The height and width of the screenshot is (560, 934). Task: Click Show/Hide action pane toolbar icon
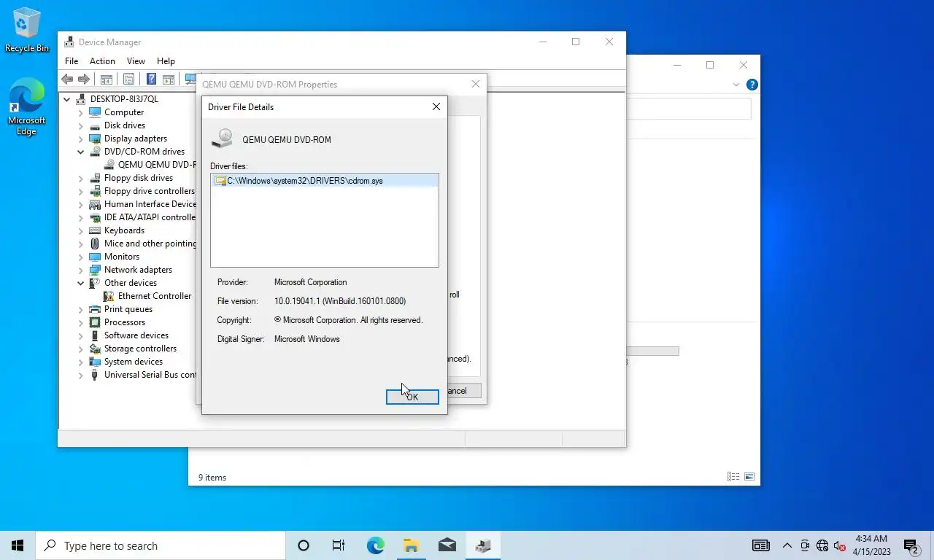point(169,79)
